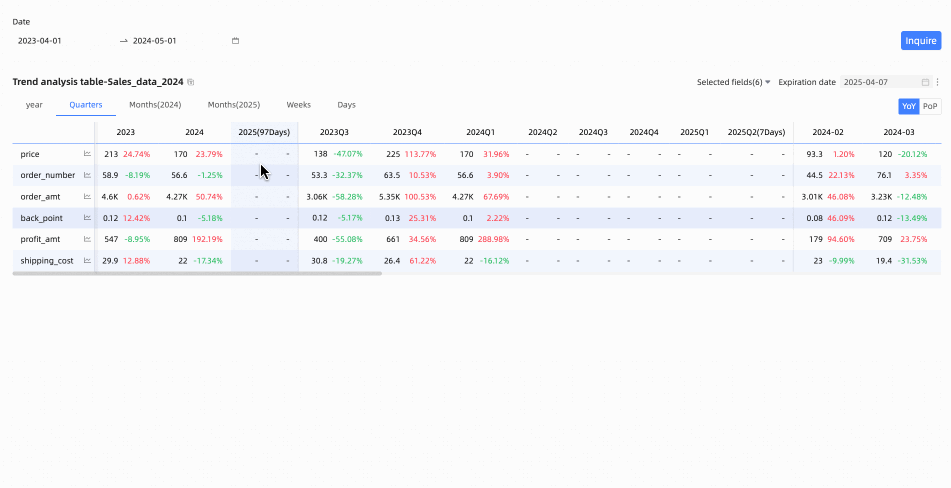Image resolution: width=951 pixels, height=488 pixels.
Task: Open trend chart icon for price row
Action: click(87, 154)
